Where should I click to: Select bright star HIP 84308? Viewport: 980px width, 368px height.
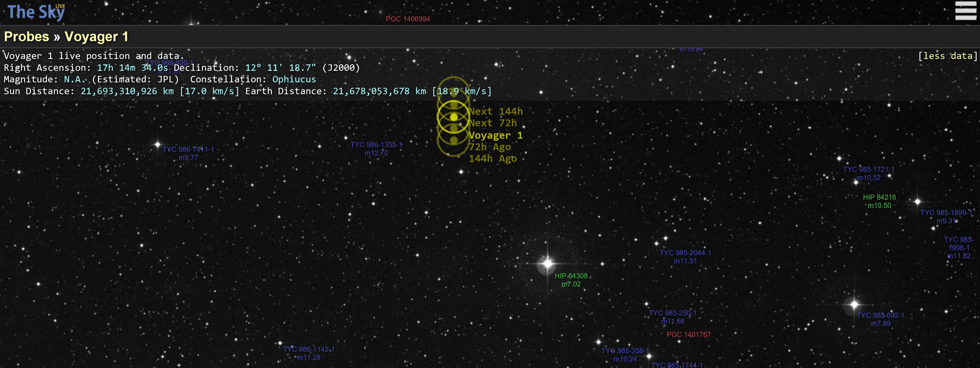[x=547, y=263]
